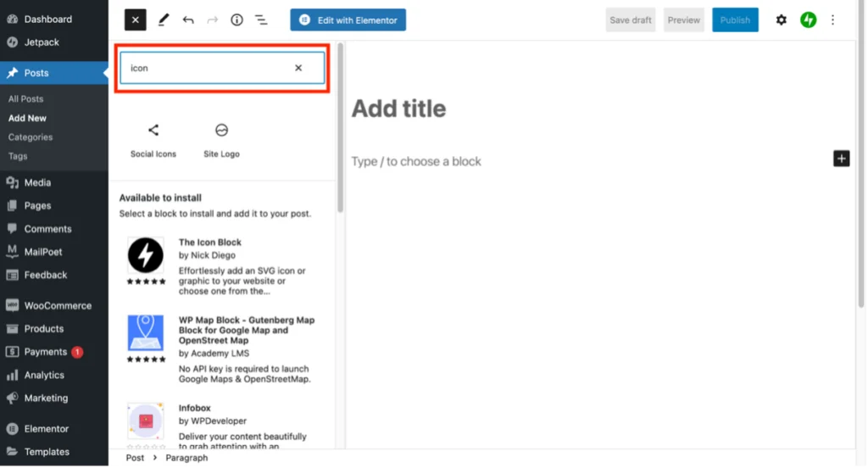Viewport: 868px width, 468px height.
Task: Click Edit with Elementor button
Action: (348, 20)
